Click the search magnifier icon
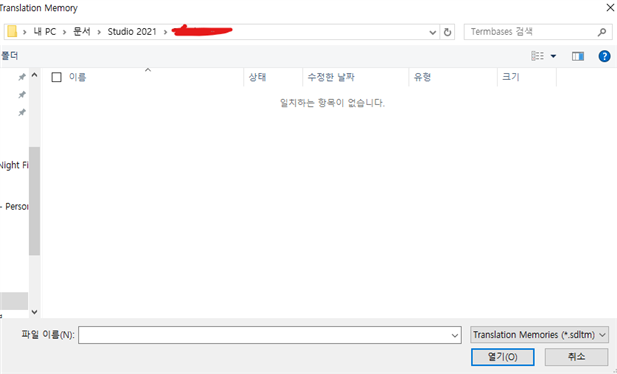 coord(602,32)
